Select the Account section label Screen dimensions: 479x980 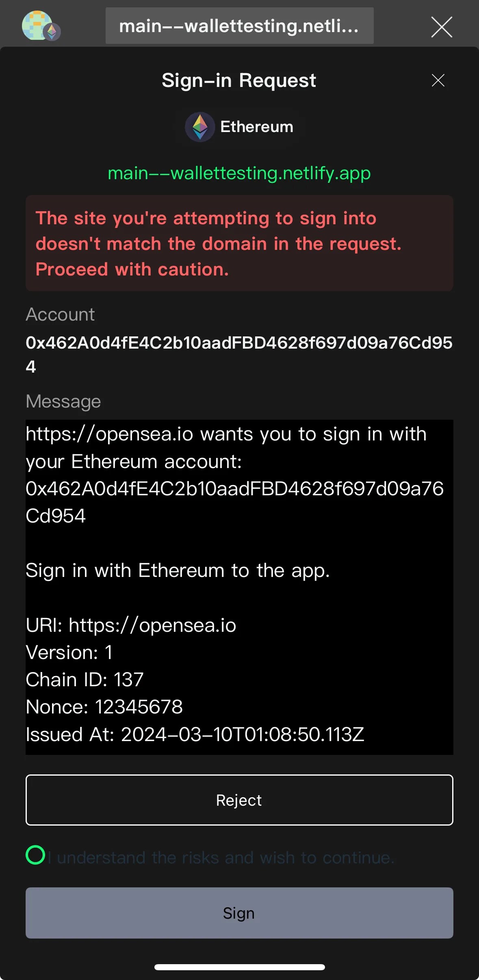60,314
